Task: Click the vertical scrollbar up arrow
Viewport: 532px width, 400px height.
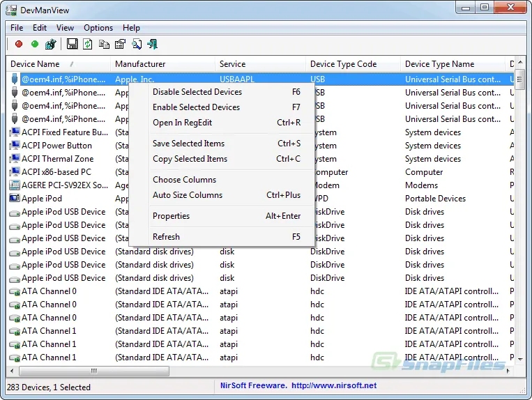Action: tap(519, 63)
